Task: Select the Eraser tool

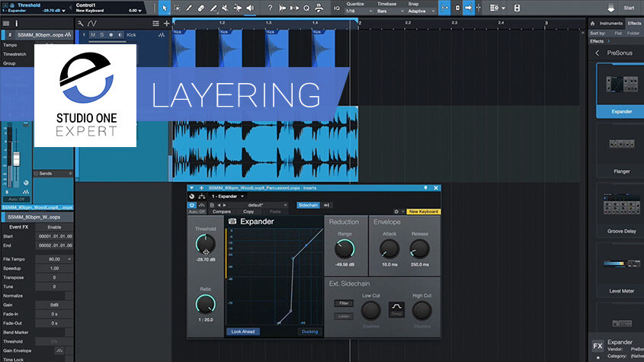Action: pos(201,8)
